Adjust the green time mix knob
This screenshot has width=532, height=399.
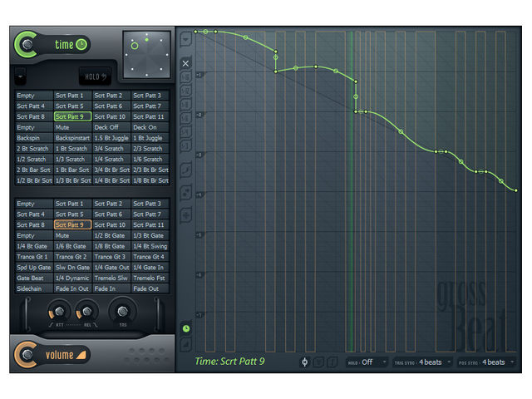pos(27,44)
